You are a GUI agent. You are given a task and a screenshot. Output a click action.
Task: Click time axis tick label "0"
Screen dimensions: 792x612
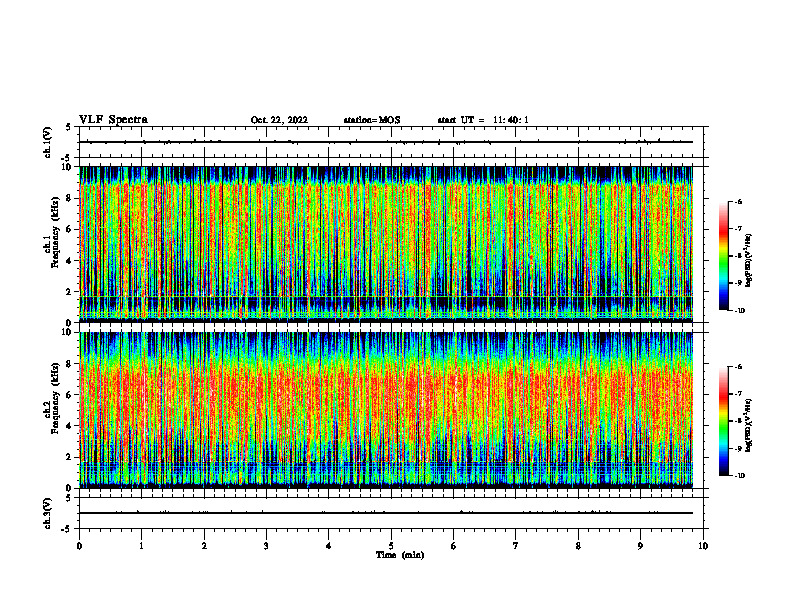[x=79, y=546]
